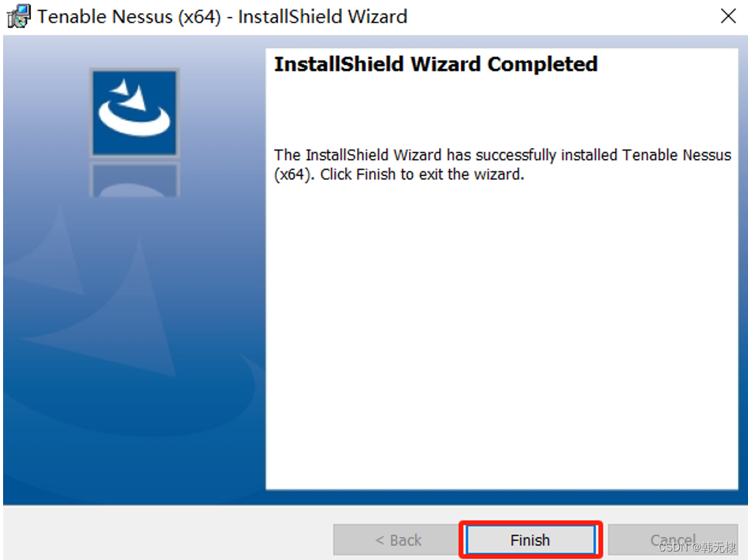
Task: Close the InstallShield Wizard window
Action: tap(728, 16)
